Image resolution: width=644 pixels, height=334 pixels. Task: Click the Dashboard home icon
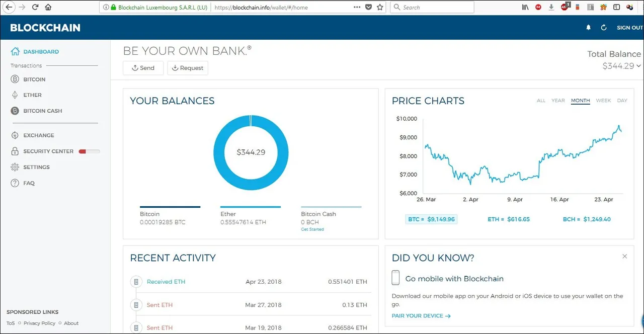(15, 51)
